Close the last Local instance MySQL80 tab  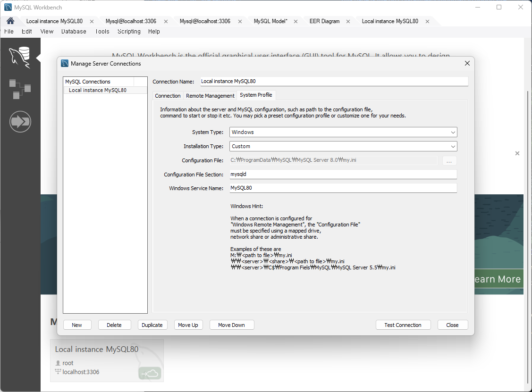pyautogui.click(x=427, y=21)
